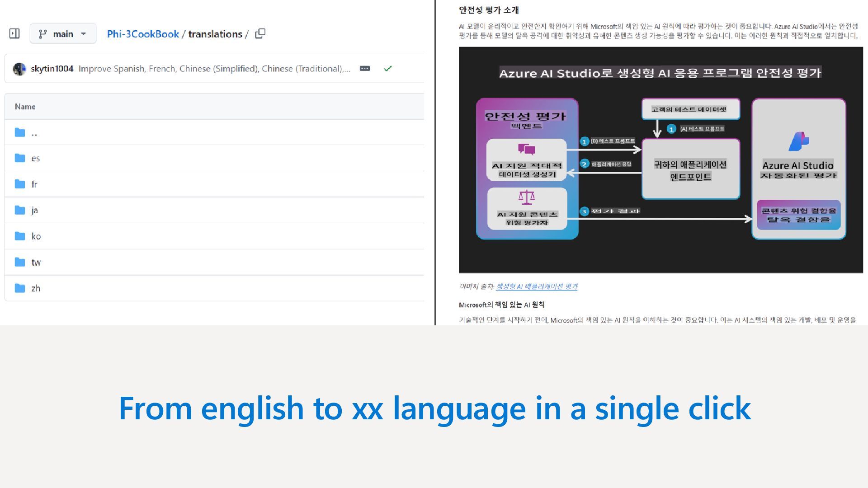Click the Azure AI Studio diagram image

point(660,160)
